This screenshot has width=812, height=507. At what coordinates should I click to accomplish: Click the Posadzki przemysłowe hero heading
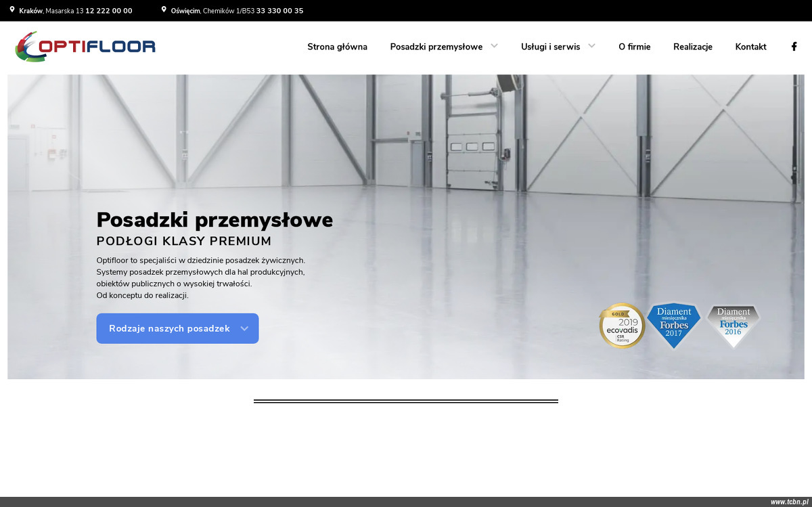point(215,220)
